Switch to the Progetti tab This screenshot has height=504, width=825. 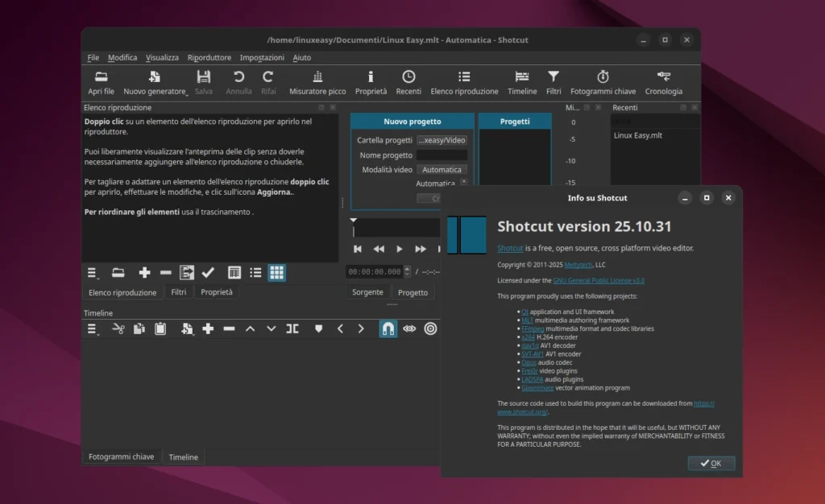tap(516, 120)
